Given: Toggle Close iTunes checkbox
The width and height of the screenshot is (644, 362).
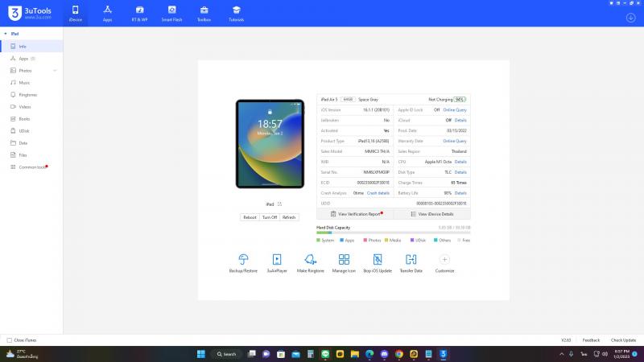Looking at the screenshot, I should 10,340.
